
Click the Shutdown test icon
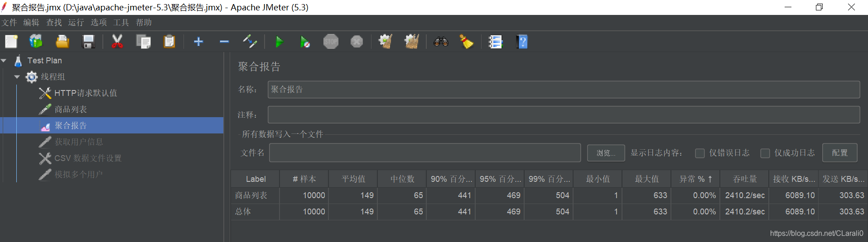coord(357,42)
